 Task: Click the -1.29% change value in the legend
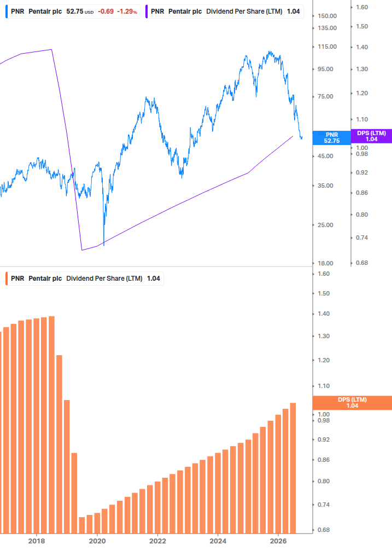click(x=127, y=11)
